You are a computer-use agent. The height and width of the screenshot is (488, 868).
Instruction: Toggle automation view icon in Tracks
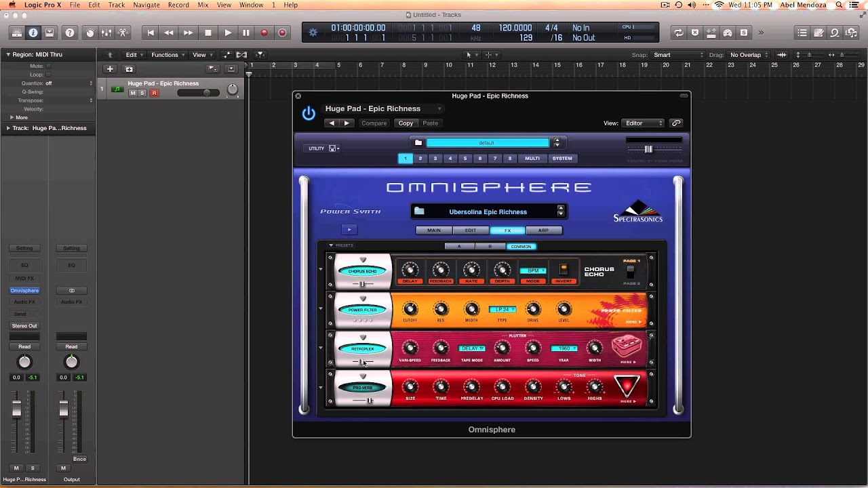(x=227, y=55)
